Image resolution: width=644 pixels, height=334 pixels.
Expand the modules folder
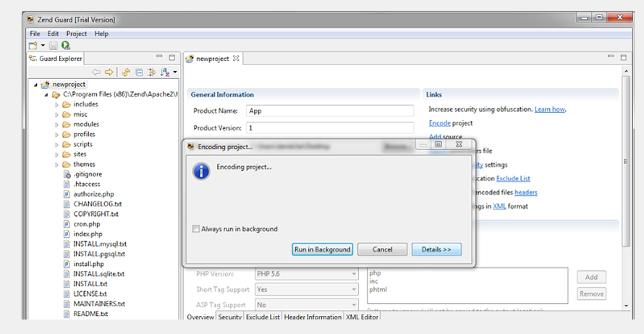tap(56, 125)
